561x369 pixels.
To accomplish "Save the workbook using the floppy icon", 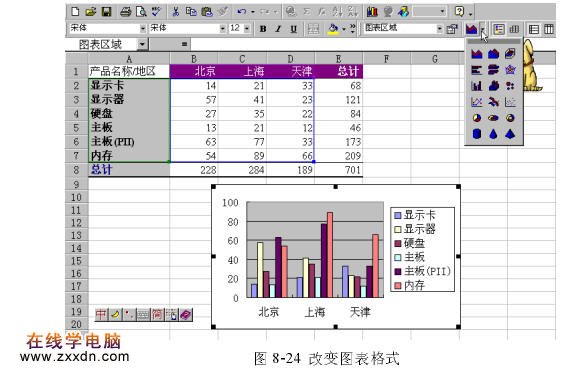I will click(x=106, y=12).
